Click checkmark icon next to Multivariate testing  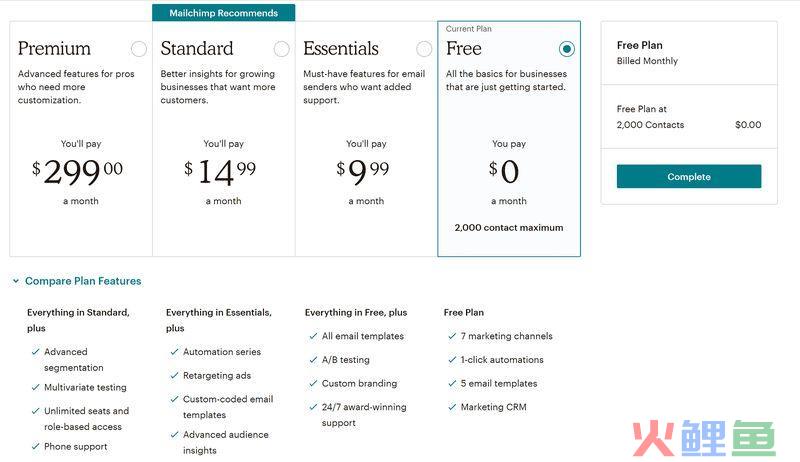[x=35, y=388]
